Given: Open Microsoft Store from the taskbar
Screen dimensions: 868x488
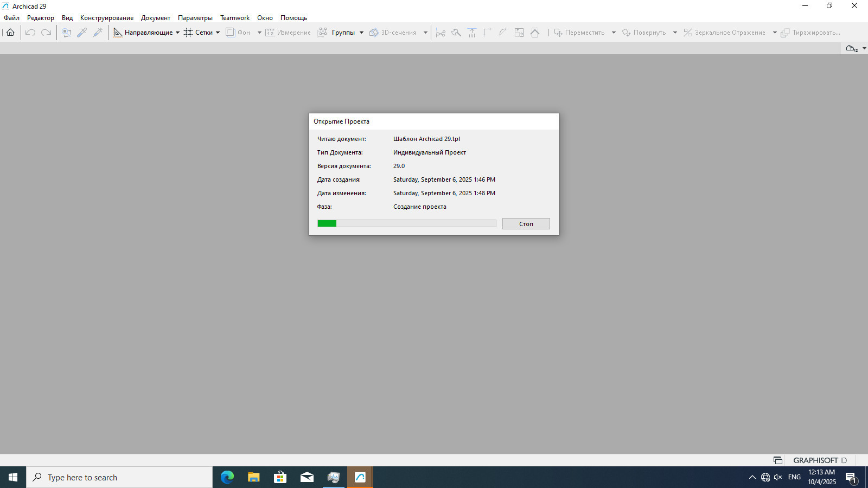Looking at the screenshot, I should (280, 477).
